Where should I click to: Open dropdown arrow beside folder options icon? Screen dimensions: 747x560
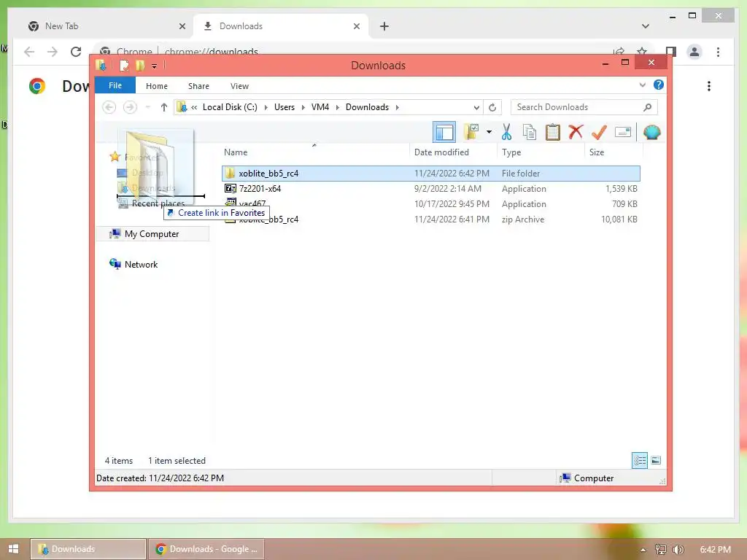[x=489, y=132]
